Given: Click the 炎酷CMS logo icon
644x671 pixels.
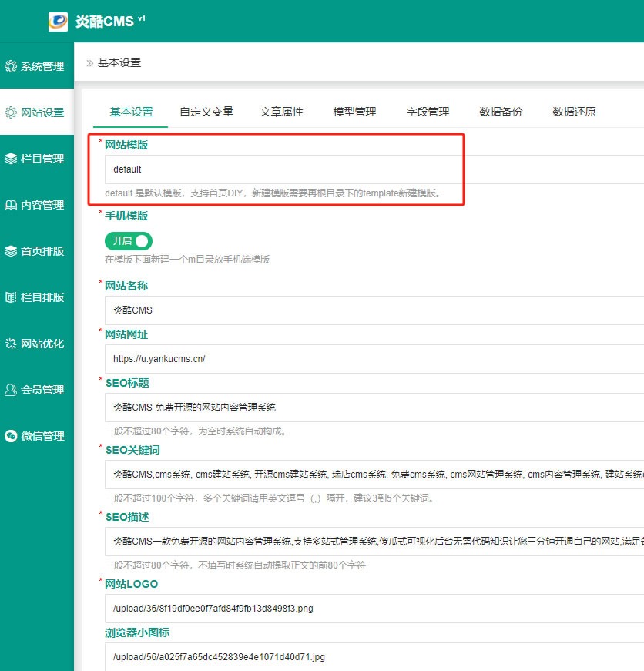Looking at the screenshot, I should 59,22.
